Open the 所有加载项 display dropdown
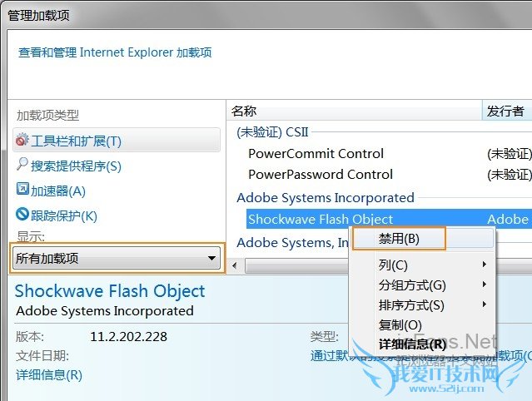The image size is (532, 401). tap(117, 258)
